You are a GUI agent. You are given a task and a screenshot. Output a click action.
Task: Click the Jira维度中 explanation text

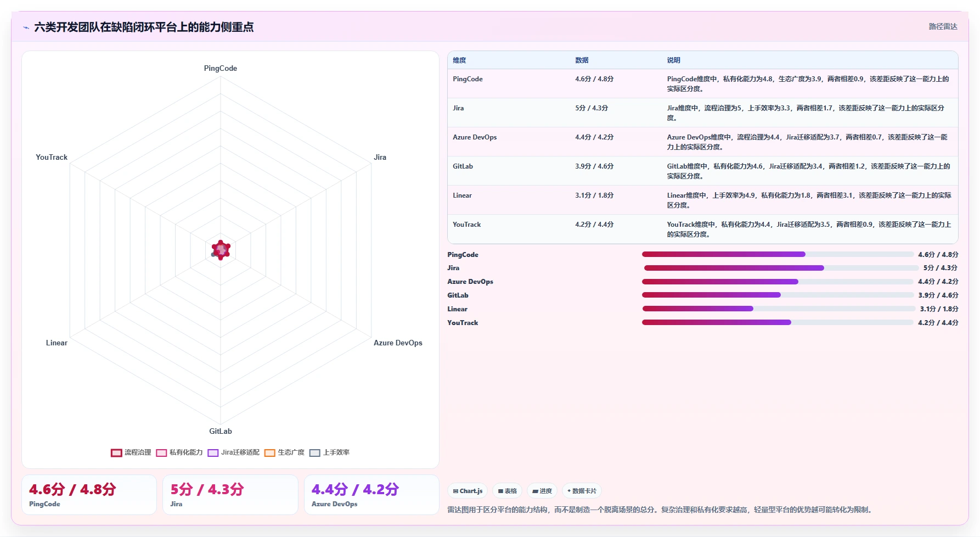(806, 113)
